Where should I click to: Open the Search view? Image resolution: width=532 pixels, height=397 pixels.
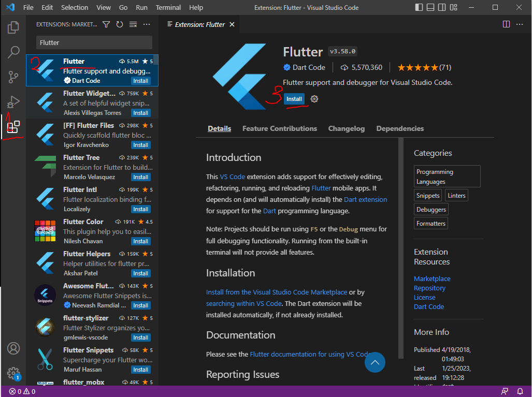[x=13, y=52]
